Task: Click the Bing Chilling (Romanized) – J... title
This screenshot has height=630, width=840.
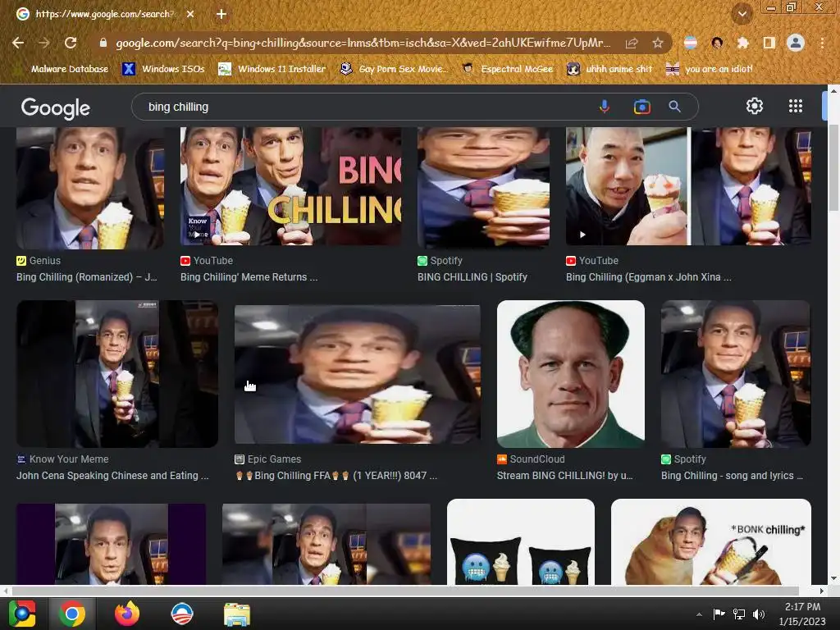Action: [x=87, y=277]
